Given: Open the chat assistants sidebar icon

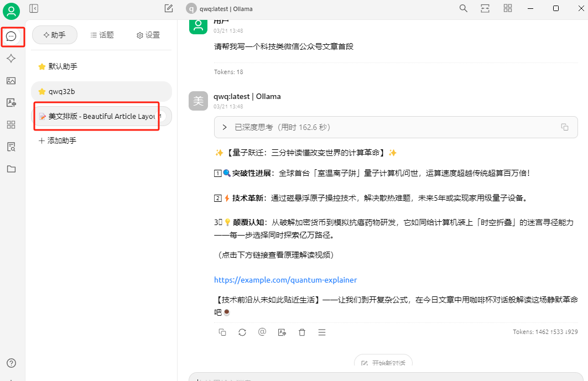Looking at the screenshot, I should point(11,36).
